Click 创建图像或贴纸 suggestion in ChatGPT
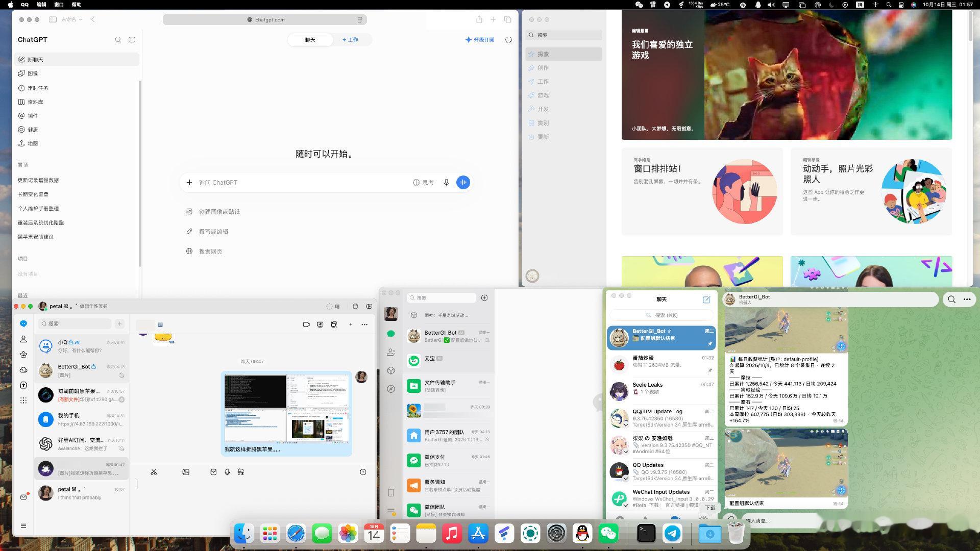This screenshot has height=551, width=980. [213, 212]
